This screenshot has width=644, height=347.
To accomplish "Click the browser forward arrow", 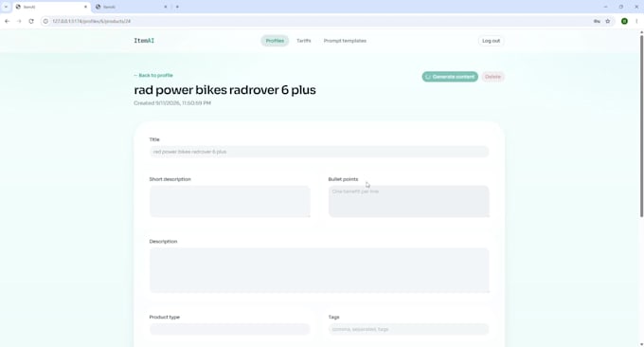I will (x=19, y=21).
